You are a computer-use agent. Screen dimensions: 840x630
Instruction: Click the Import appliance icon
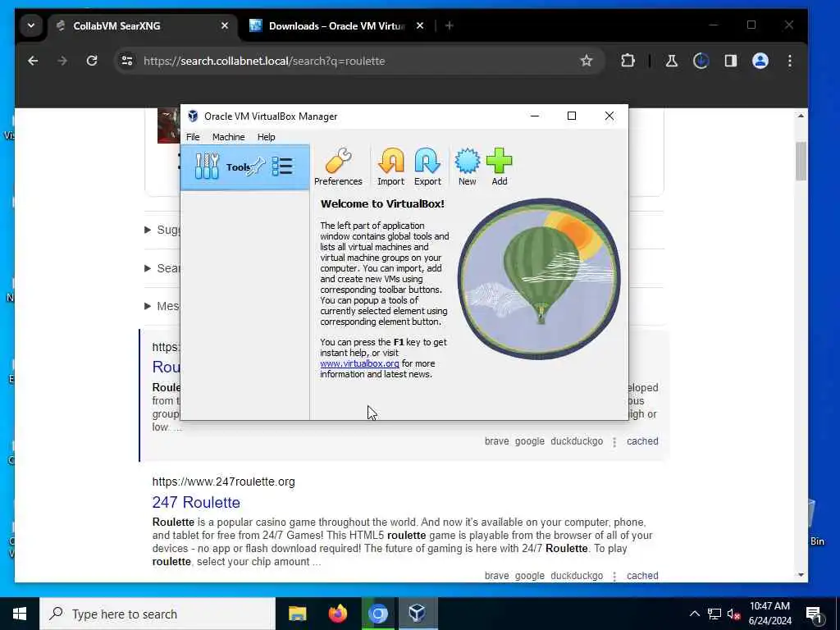pos(390,167)
